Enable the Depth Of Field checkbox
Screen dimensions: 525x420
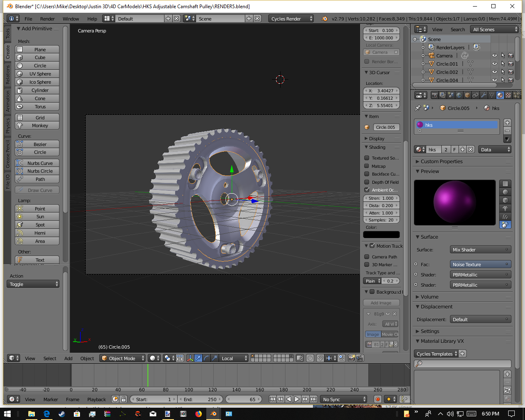pos(367,182)
